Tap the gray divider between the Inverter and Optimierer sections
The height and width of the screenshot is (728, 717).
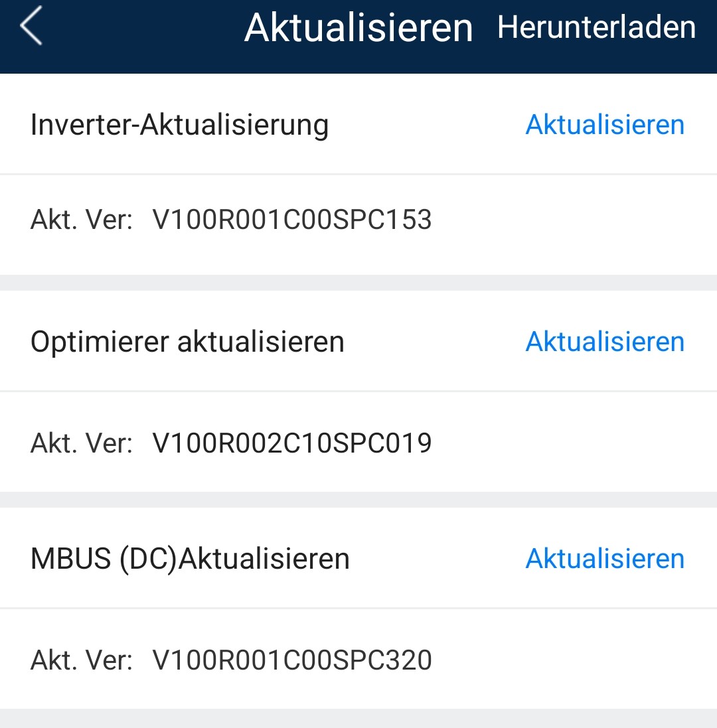[358, 283]
